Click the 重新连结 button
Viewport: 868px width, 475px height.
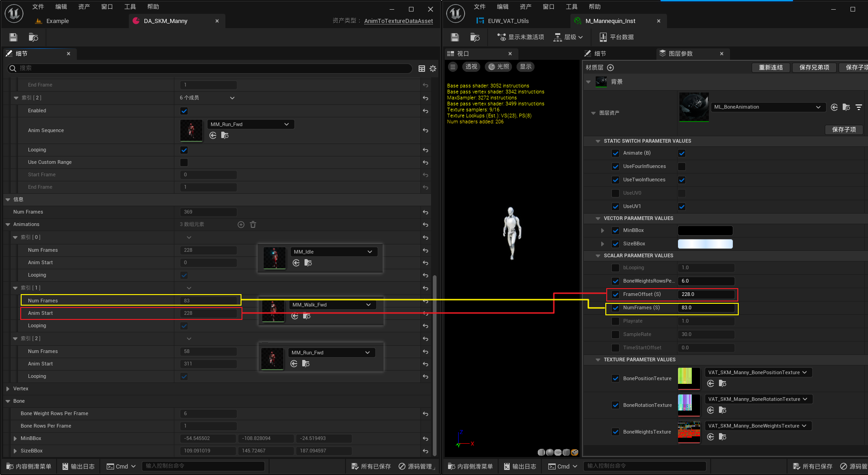pos(771,68)
